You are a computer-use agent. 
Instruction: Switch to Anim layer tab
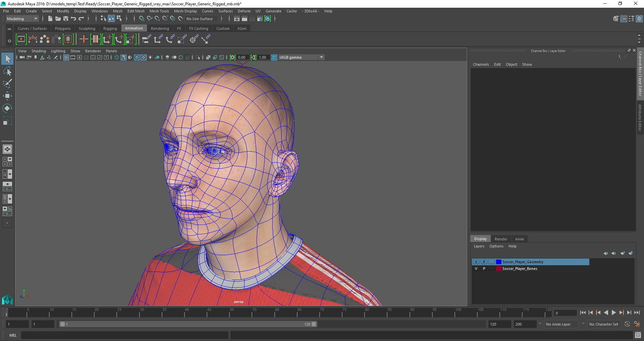coord(519,239)
